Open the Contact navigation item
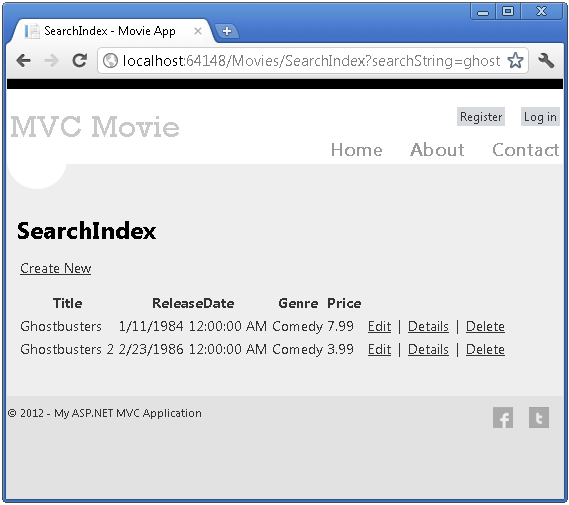The height and width of the screenshot is (505, 569). click(525, 150)
